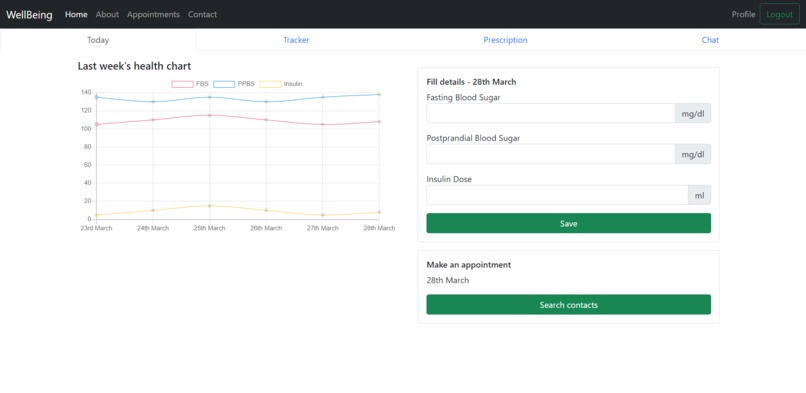Click the '27th March' axis label

(322, 228)
